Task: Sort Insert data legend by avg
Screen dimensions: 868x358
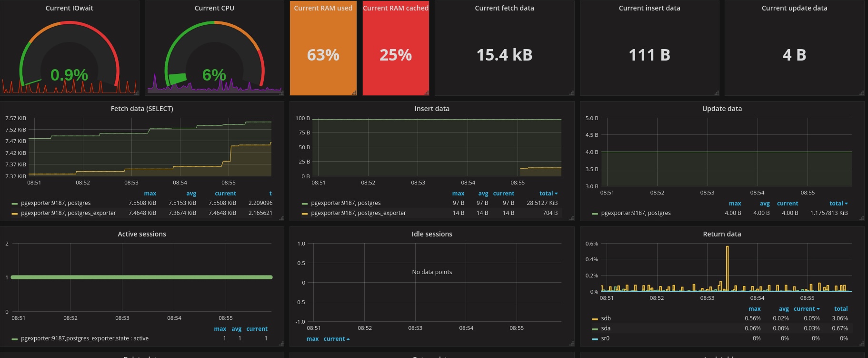Action: point(483,194)
